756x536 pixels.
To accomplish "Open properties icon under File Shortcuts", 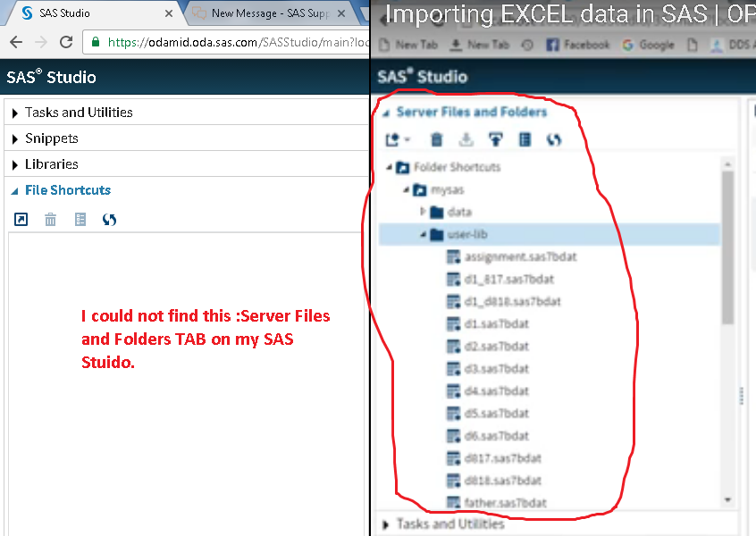I will (x=80, y=220).
